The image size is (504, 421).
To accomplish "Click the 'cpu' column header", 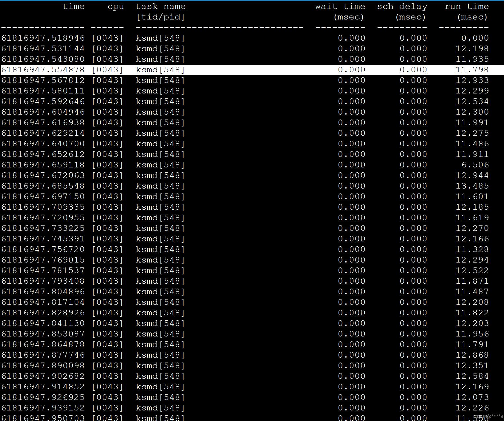I will coord(116,7).
